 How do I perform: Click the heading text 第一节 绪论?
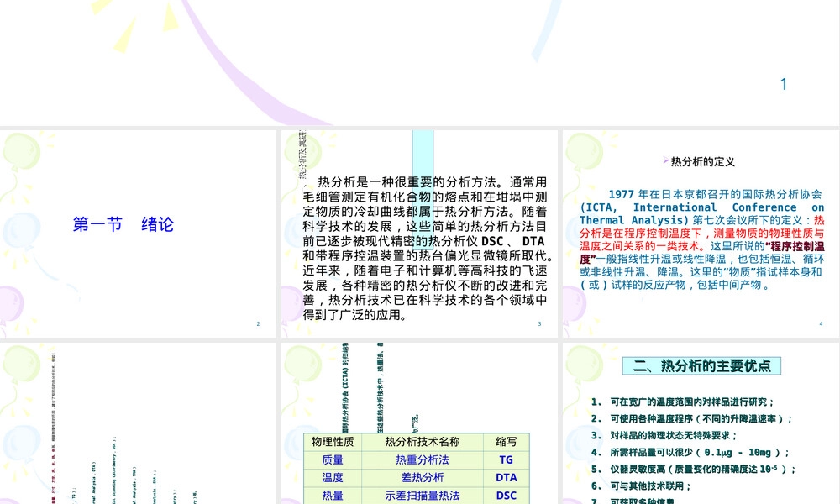click(123, 224)
